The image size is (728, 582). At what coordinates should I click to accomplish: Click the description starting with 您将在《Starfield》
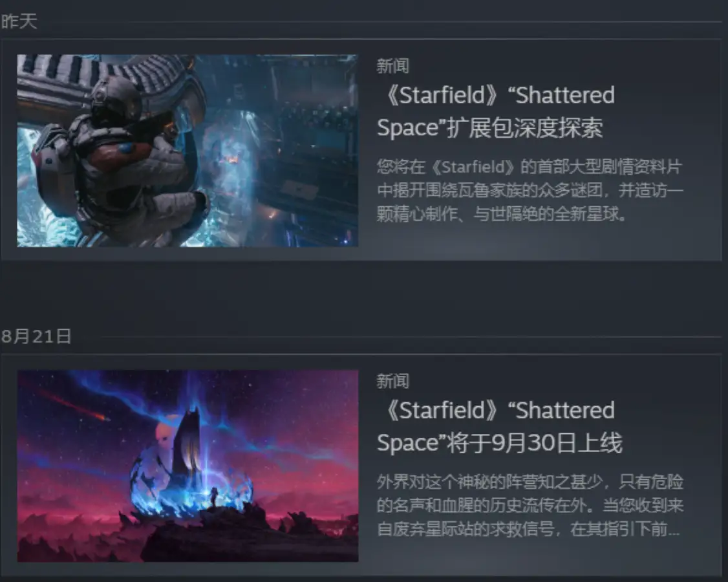click(x=530, y=190)
